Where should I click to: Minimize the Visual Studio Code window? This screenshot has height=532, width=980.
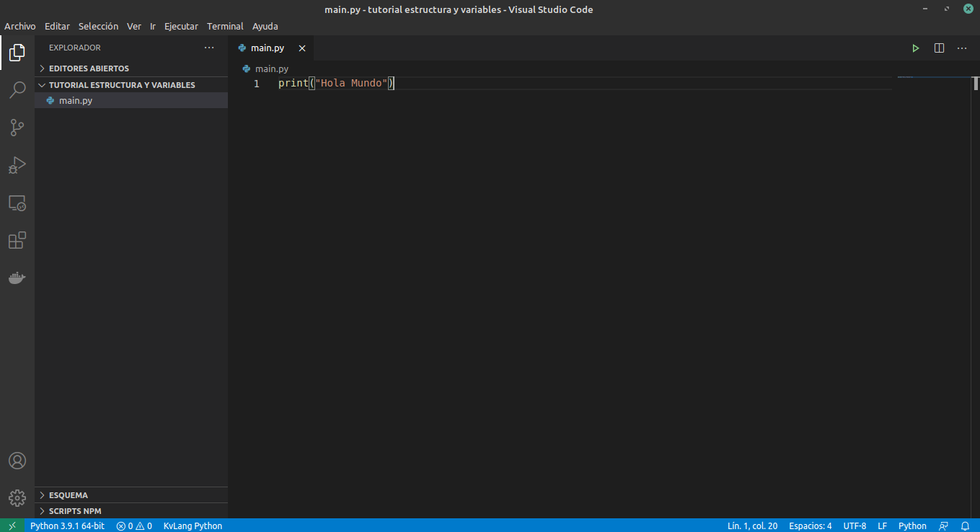[x=925, y=9]
